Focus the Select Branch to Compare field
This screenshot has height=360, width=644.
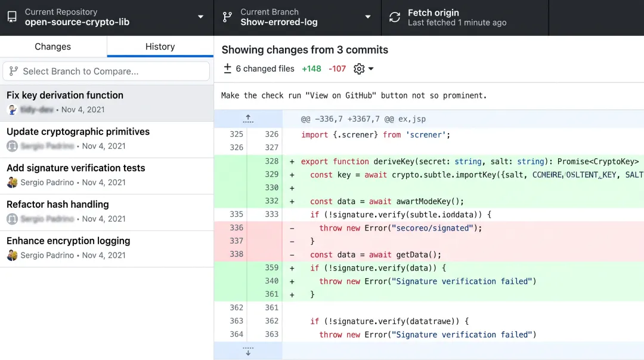[x=106, y=71]
